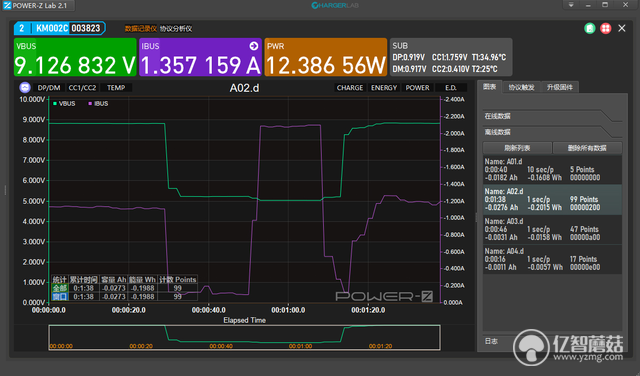640x376 pixels.
Task: Toggle the IBUS legend marker in chart
Action: coord(90,104)
